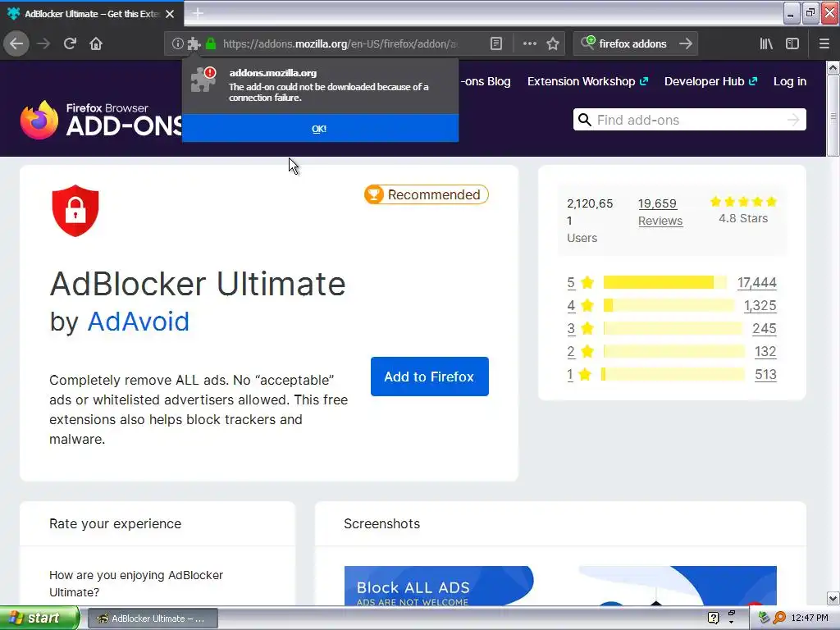The image size is (840, 630).
Task: Filter reviews by 2 star rating
Action: point(581,351)
